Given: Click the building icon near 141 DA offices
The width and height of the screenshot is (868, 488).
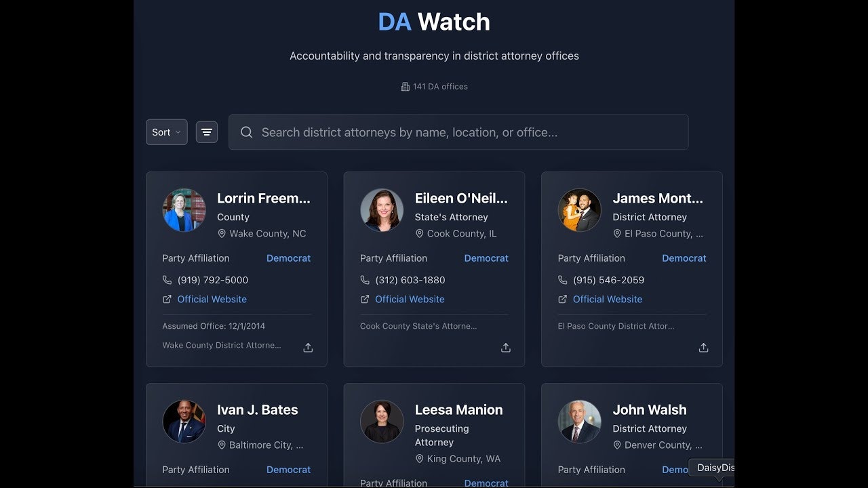Looking at the screenshot, I should 406,87.
